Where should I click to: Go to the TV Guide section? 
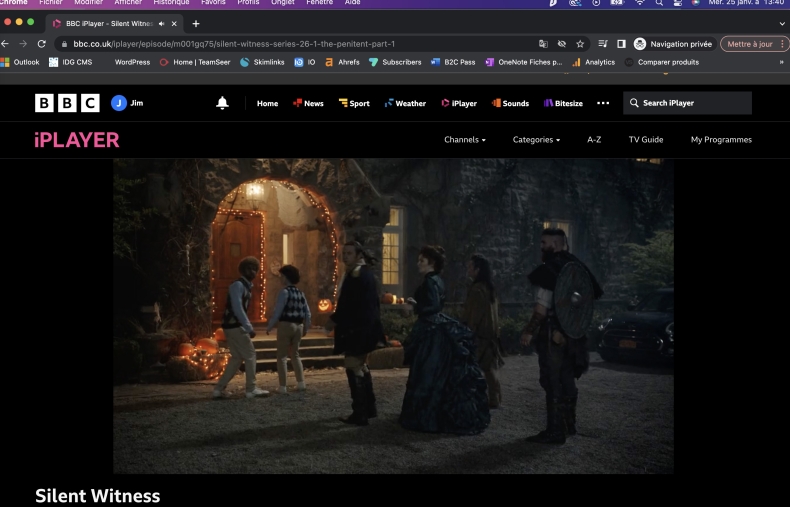(645, 140)
